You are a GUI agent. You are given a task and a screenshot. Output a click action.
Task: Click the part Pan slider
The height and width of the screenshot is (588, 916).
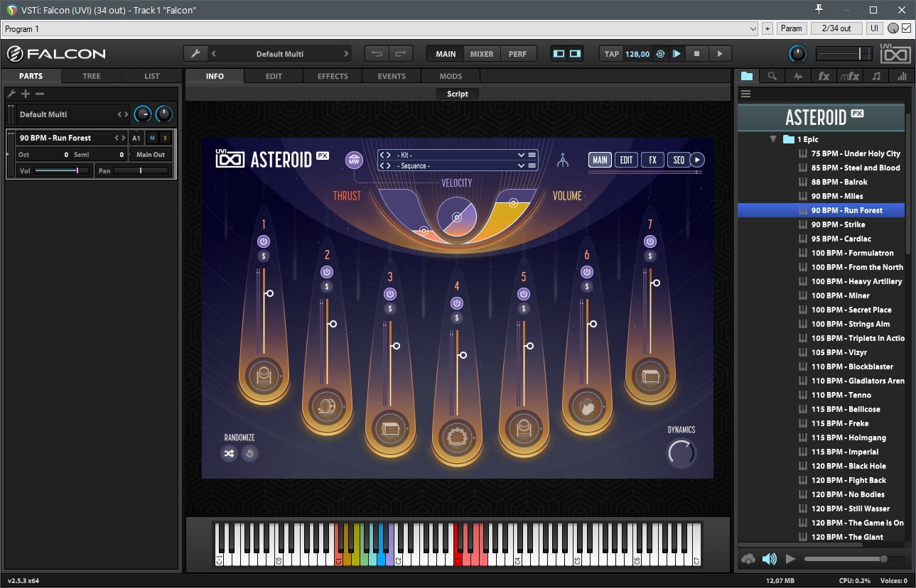point(141,170)
